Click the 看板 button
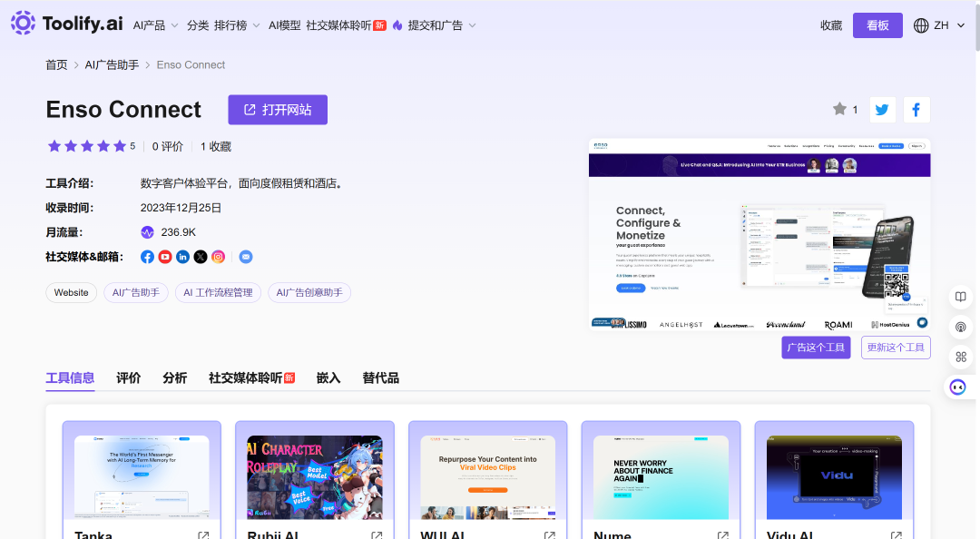 click(877, 25)
